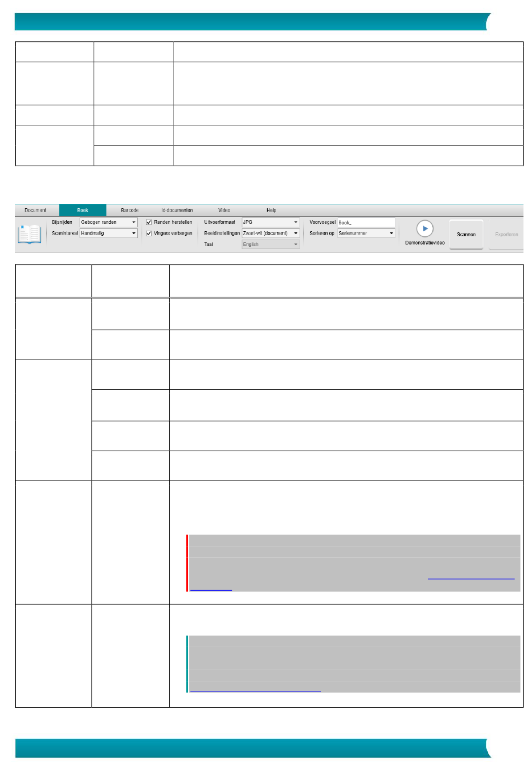
Task: Toggle Randen herstellen checkbox
Action: click(149, 222)
